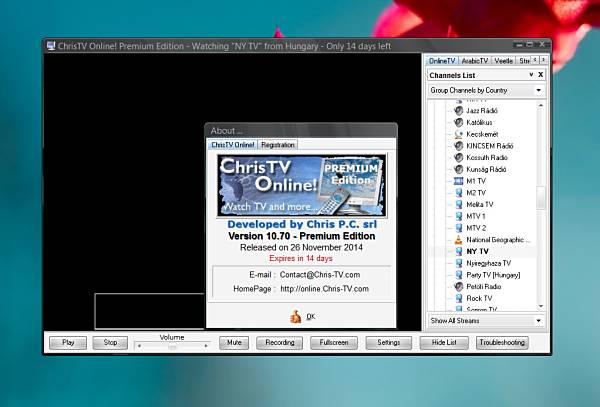Click the Play button
600x407 pixels.
[x=68, y=343]
